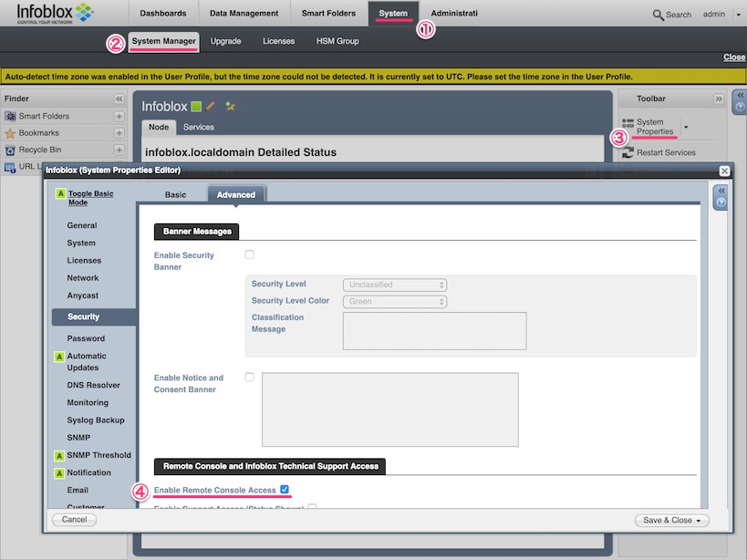Add a Smart Folders item with plus
Screen dimensions: 747x560
(119, 116)
